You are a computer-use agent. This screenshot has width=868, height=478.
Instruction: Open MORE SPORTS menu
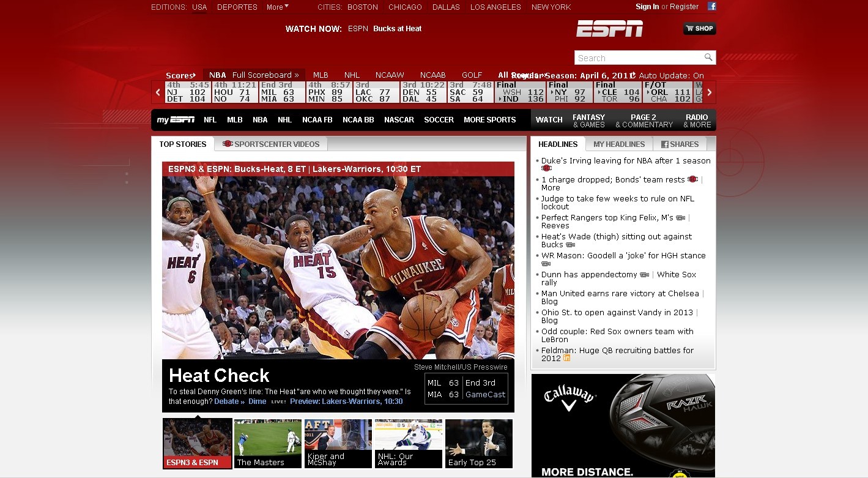tap(489, 120)
